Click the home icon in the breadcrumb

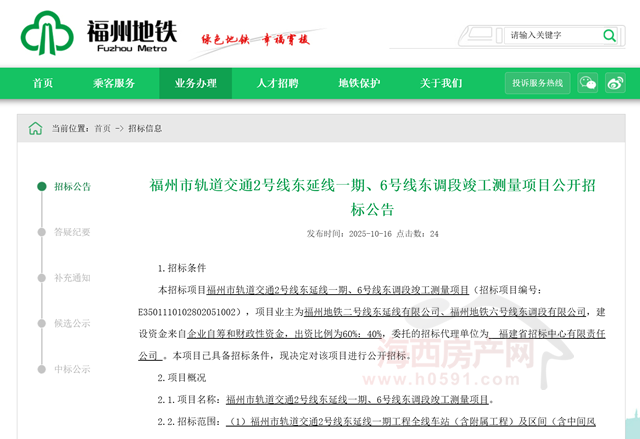[35, 128]
